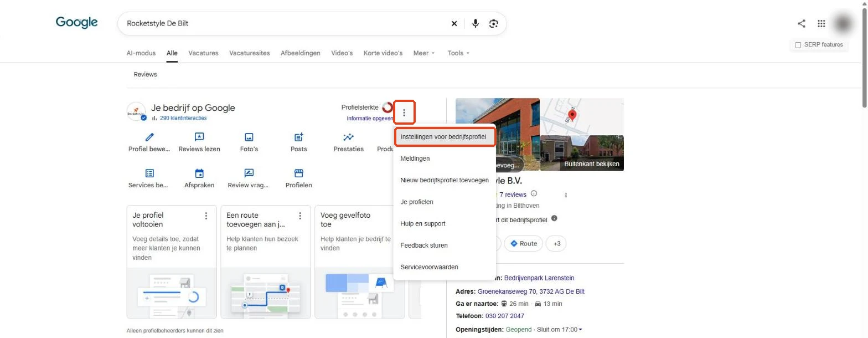868x338 pixels.
Task: Click the address Groenekanseweg 70 link
Action: tap(531, 291)
